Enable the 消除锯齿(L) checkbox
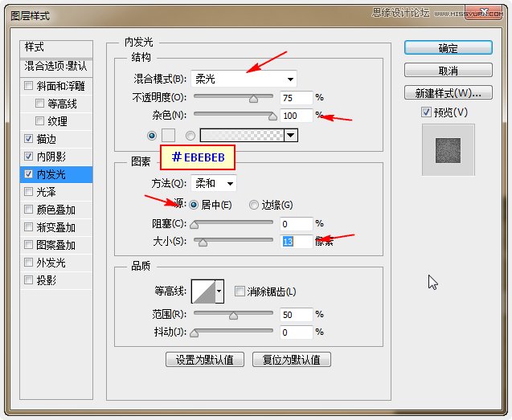Image resolution: width=512 pixels, height=420 pixels. pyautogui.click(x=240, y=291)
